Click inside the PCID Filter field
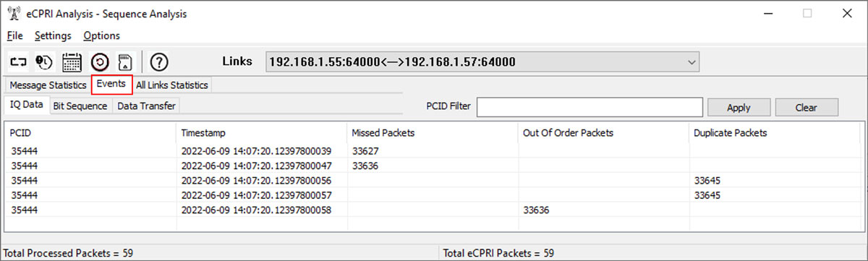868x261 pixels. tap(590, 107)
